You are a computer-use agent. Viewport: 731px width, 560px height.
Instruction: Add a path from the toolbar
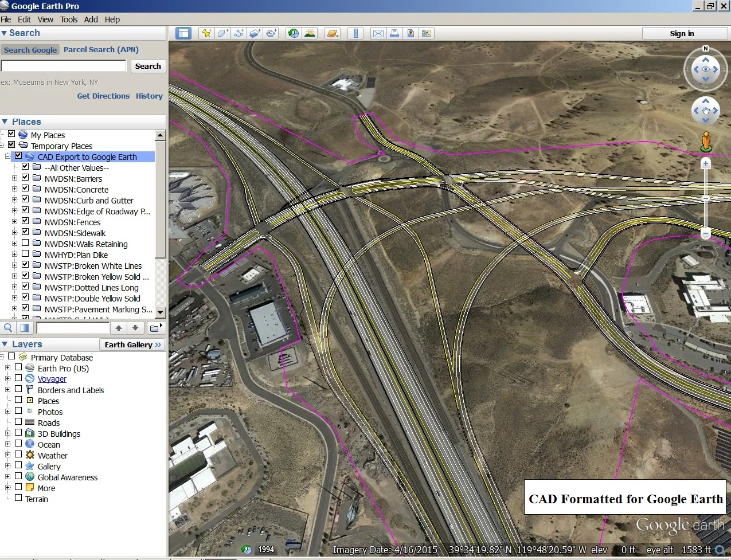[239, 33]
